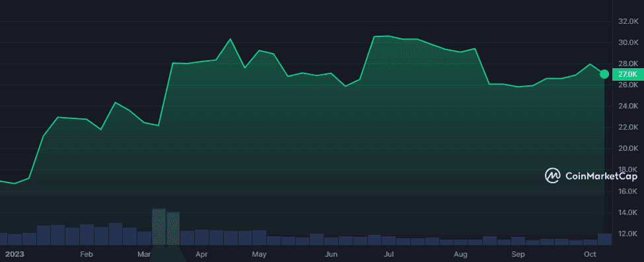Click the 14.0K price axis label
644x262 pixels.
click(627, 212)
